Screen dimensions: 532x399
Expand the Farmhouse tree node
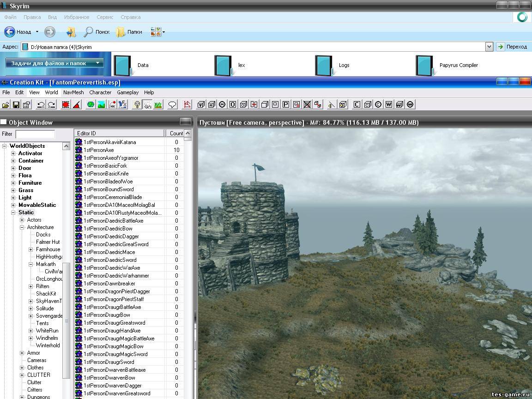(31, 249)
